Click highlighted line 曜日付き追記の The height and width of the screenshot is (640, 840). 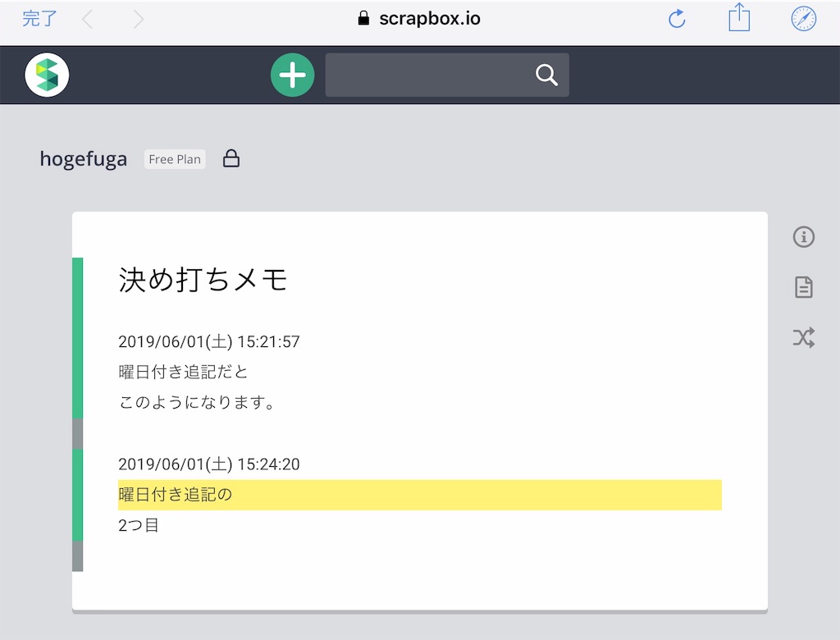coord(419,495)
